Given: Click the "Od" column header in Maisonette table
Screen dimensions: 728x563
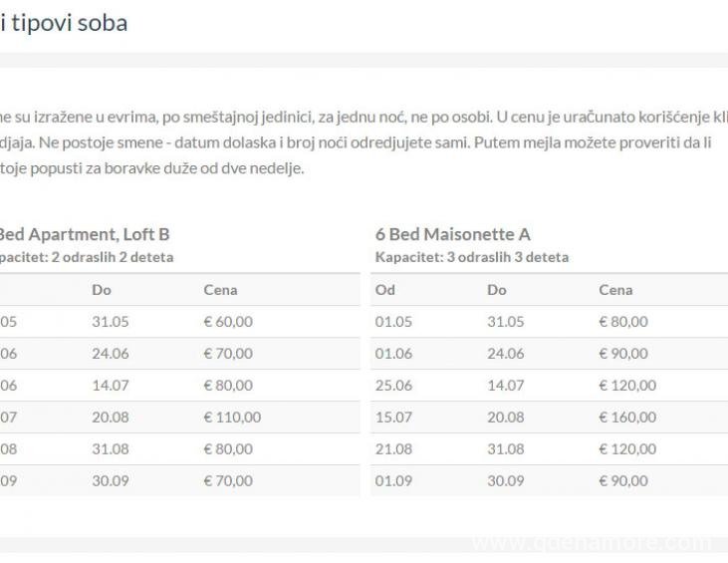Looking at the screenshot, I should point(385,290).
